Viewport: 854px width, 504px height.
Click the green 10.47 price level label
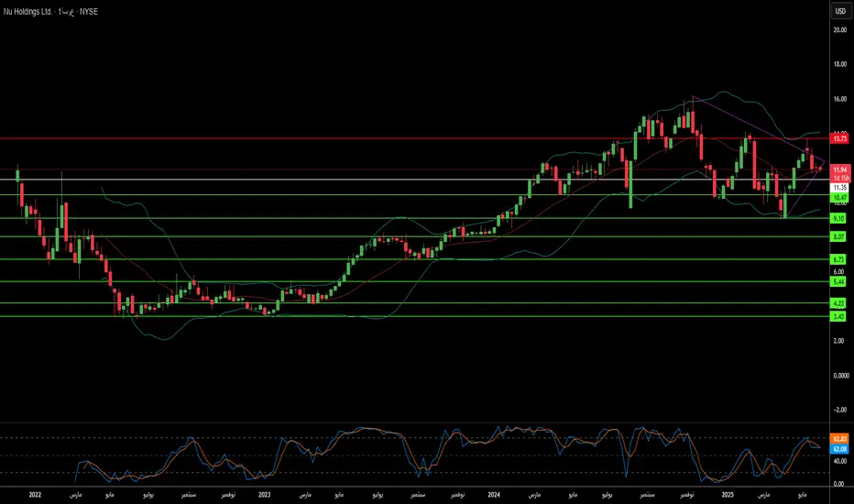click(x=838, y=198)
